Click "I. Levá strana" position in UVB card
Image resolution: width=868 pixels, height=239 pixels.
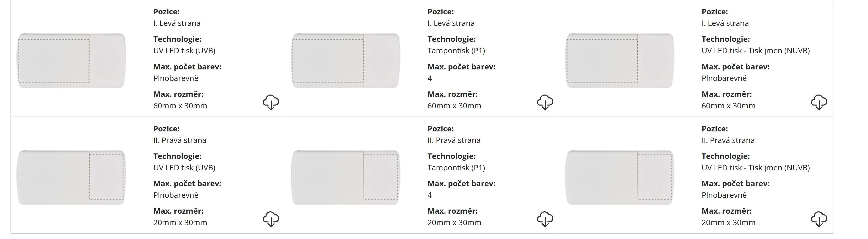pyautogui.click(x=177, y=23)
